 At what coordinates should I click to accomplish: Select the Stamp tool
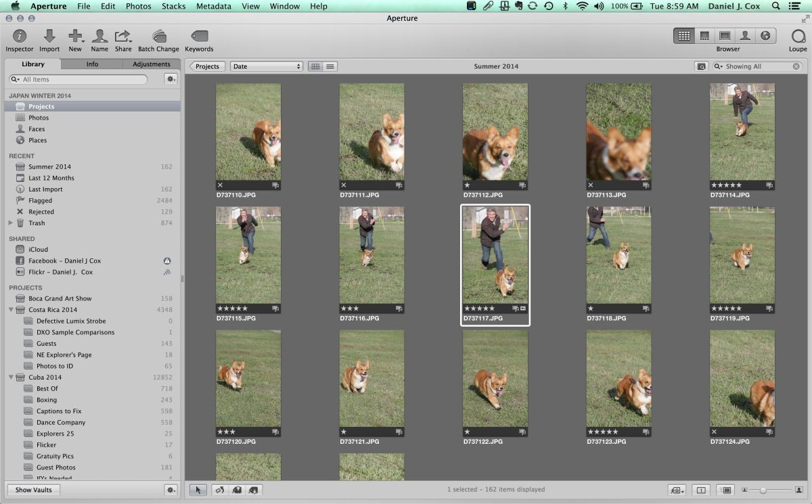click(254, 490)
